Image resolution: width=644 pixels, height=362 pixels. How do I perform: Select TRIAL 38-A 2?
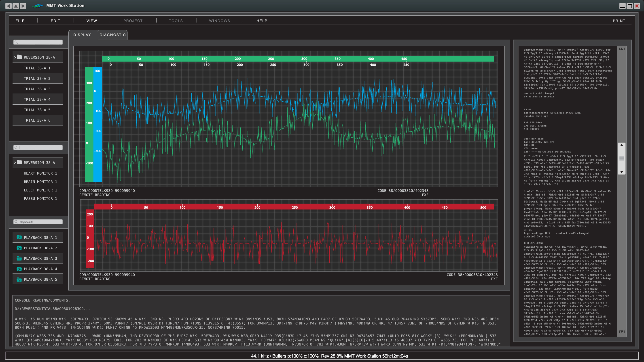pos(38,78)
